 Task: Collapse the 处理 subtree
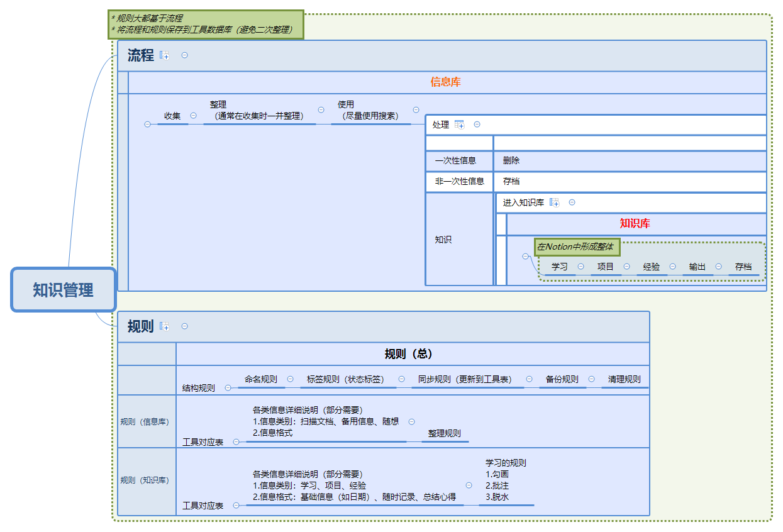pyautogui.click(x=477, y=125)
